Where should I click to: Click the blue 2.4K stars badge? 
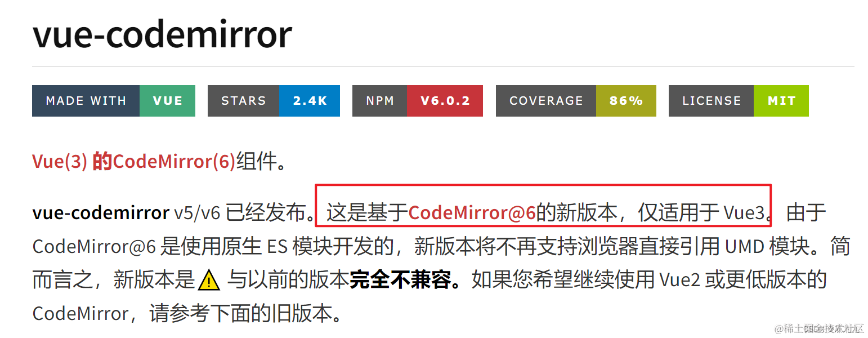pos(310,101)
